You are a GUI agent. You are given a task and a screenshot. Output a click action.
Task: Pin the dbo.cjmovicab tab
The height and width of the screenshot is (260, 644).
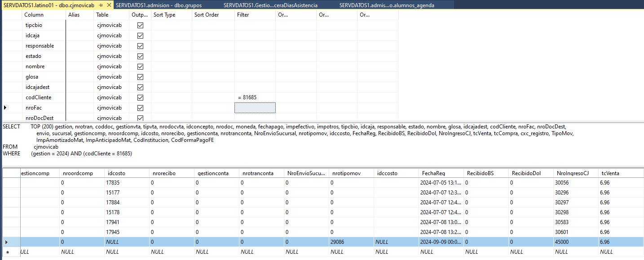101,5
